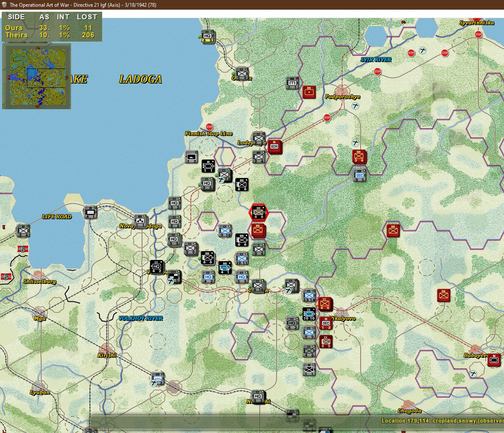Click the LADOGA lake label
The width and height of the screenshot is (504, 433).
[140, 79]
